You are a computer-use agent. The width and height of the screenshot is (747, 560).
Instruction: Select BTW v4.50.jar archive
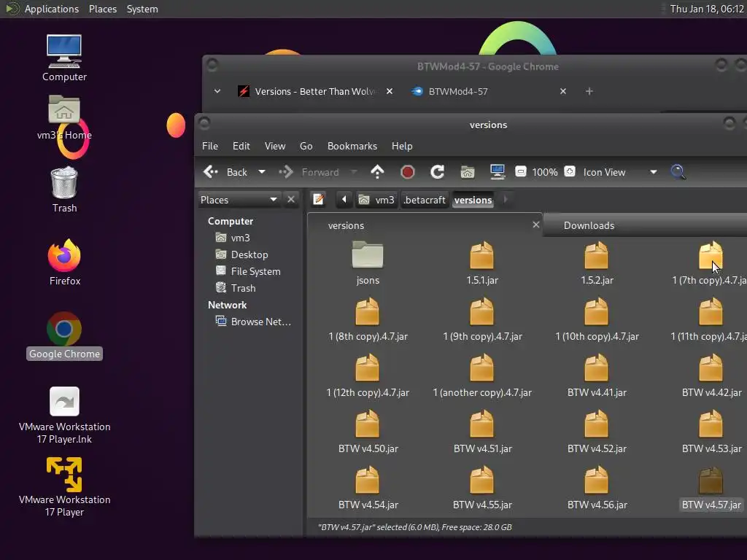(x=368, y=432)
